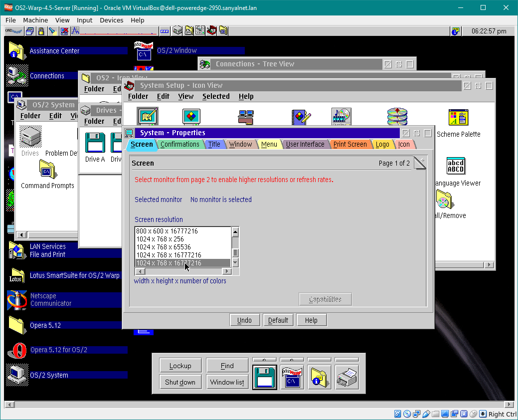Turn to page 2 using the notebook corner
The height and width of the screenshot is (420, 518).
tap(420, 163)
